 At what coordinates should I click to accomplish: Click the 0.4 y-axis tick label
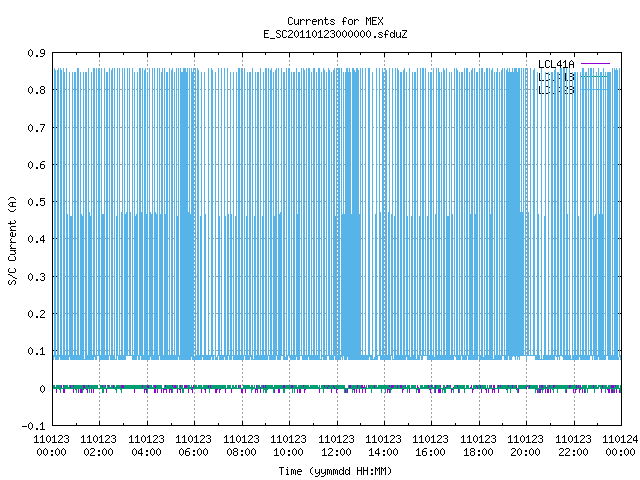pyautogui.click(x=36, y=239)
